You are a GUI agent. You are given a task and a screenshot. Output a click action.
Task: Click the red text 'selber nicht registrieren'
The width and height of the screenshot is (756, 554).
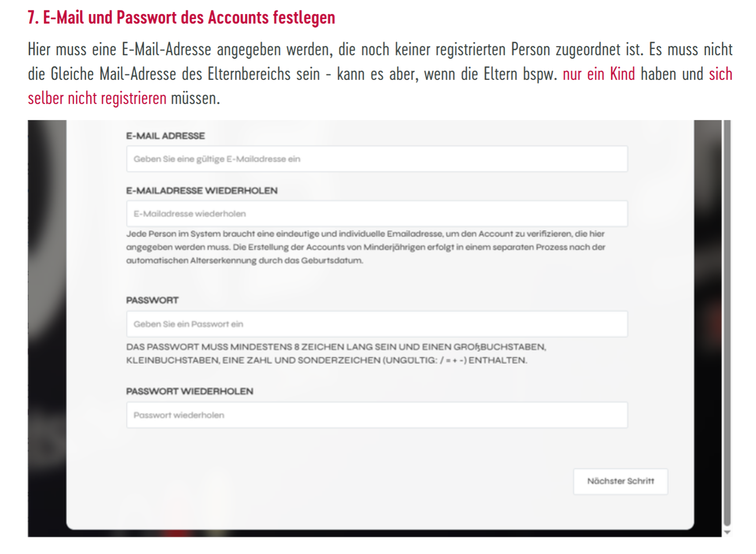pyautogui.click(x=97, y=98)
